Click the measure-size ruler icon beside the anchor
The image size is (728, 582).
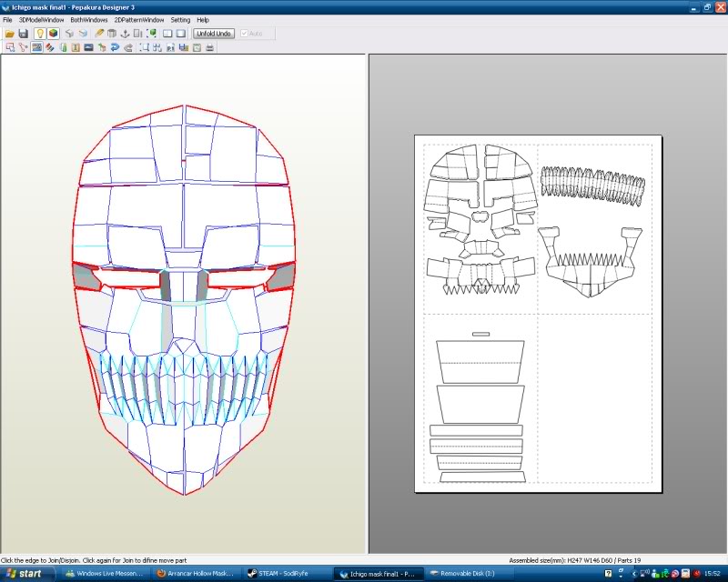tap(138, 34)
